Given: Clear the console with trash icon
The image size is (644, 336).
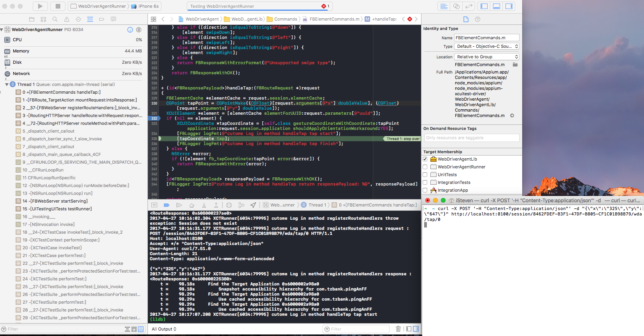Looking at the screenshot, I should click(x=398, y=329).
